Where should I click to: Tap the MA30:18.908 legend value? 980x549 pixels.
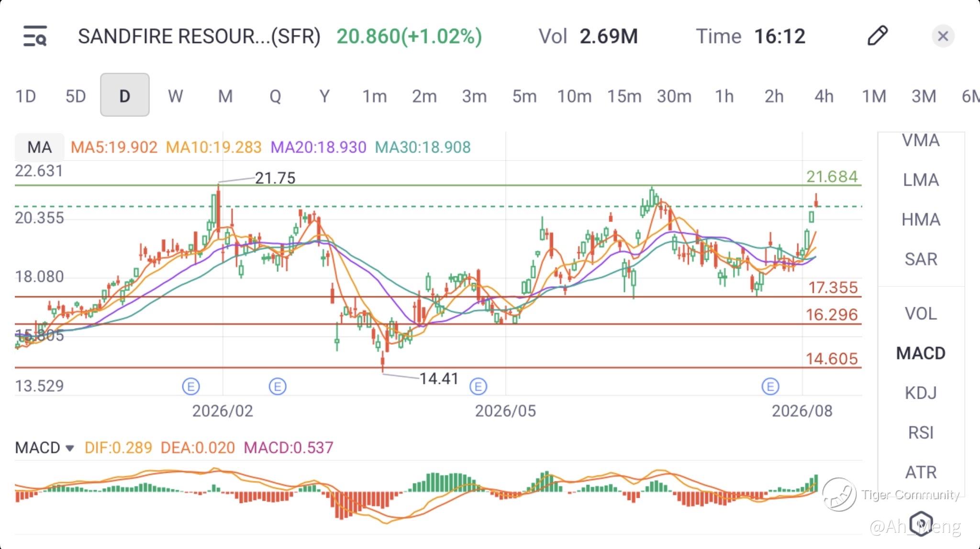click(x=423, y=147)
